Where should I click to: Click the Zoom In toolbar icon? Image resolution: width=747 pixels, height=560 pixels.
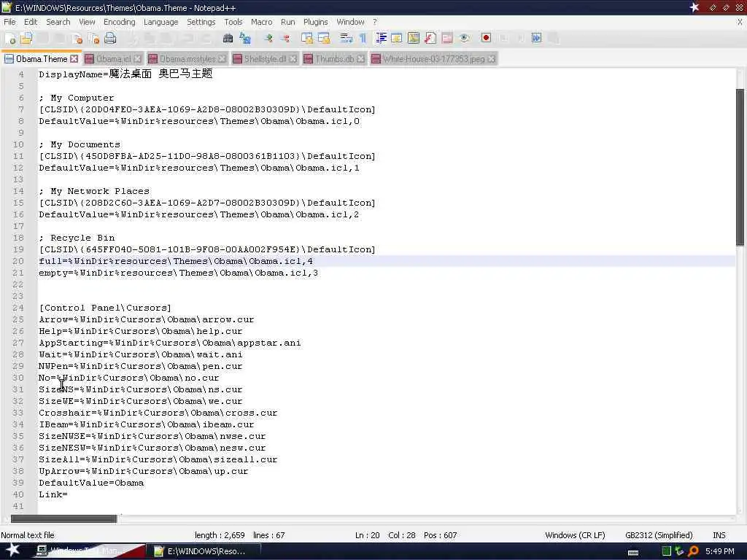point(268,39)
